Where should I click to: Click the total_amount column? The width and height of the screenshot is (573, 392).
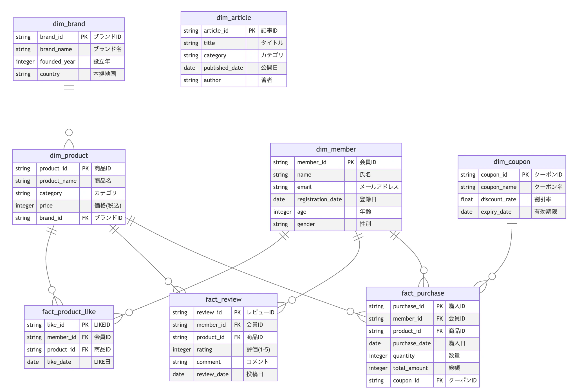pyautogui.click(x=412, y=368)
